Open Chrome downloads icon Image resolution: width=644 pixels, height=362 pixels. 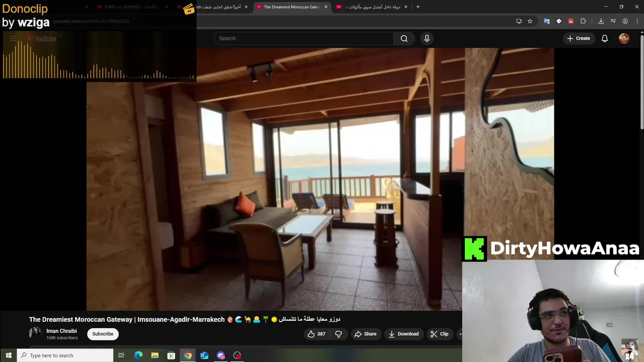click(601, 21)
